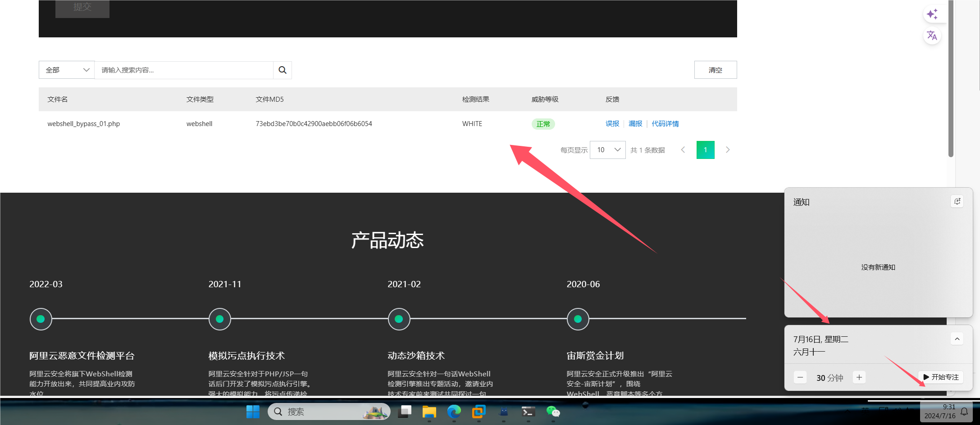Open VMware icon on the taskbar
The width and height of the screenshot is (980, 425).
(479, 411)
